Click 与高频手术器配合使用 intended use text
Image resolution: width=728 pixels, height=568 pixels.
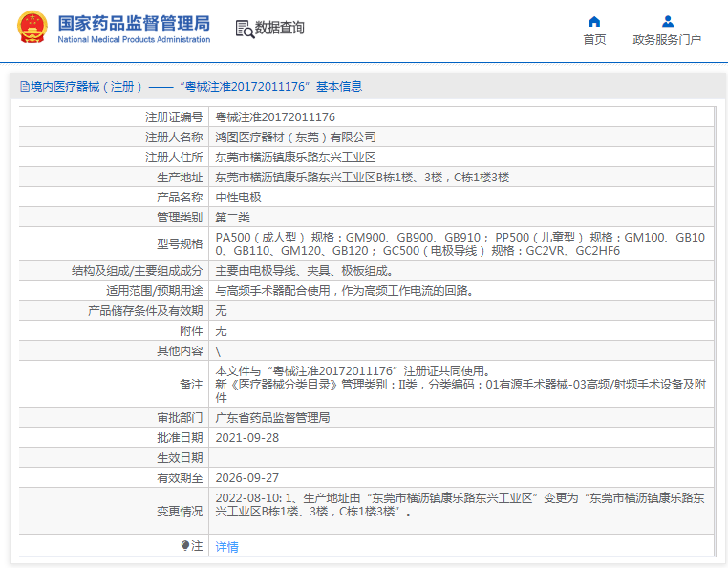344,290
